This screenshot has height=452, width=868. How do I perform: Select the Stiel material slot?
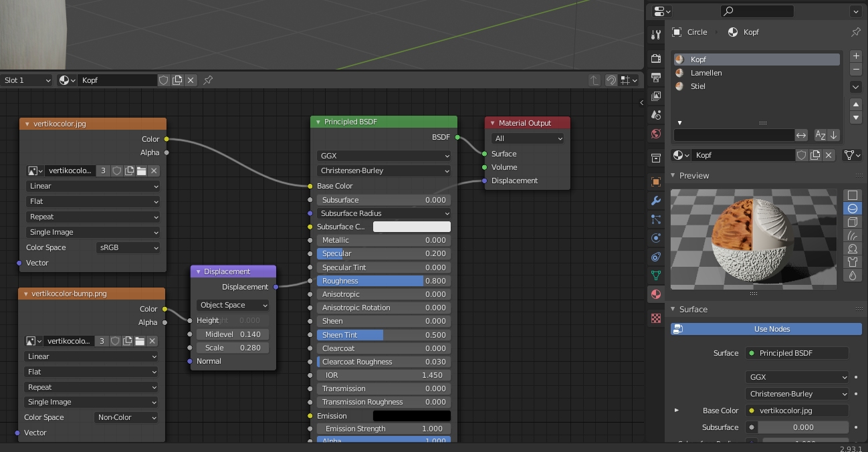tap(756, 86)
